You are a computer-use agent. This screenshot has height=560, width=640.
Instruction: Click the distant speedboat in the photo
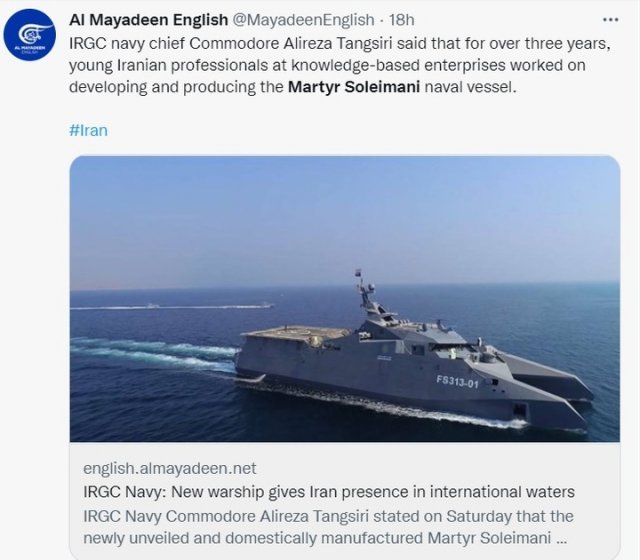click(150, 305)
